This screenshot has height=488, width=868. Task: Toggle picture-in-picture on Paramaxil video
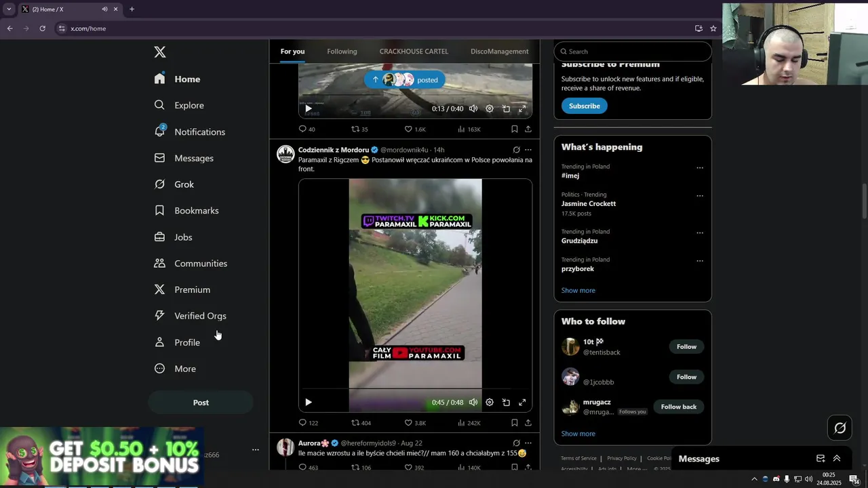point(506,403)
